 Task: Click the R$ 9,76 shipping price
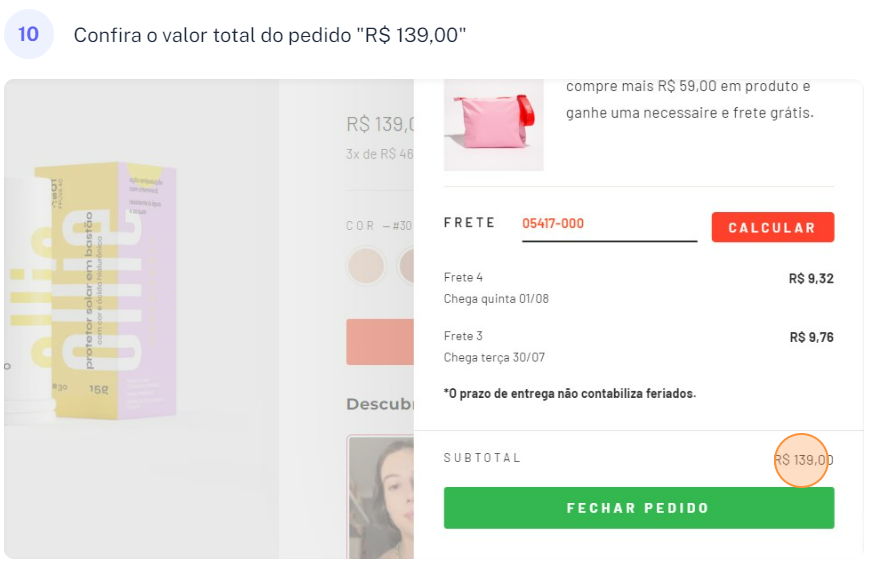tap(811, 338)
